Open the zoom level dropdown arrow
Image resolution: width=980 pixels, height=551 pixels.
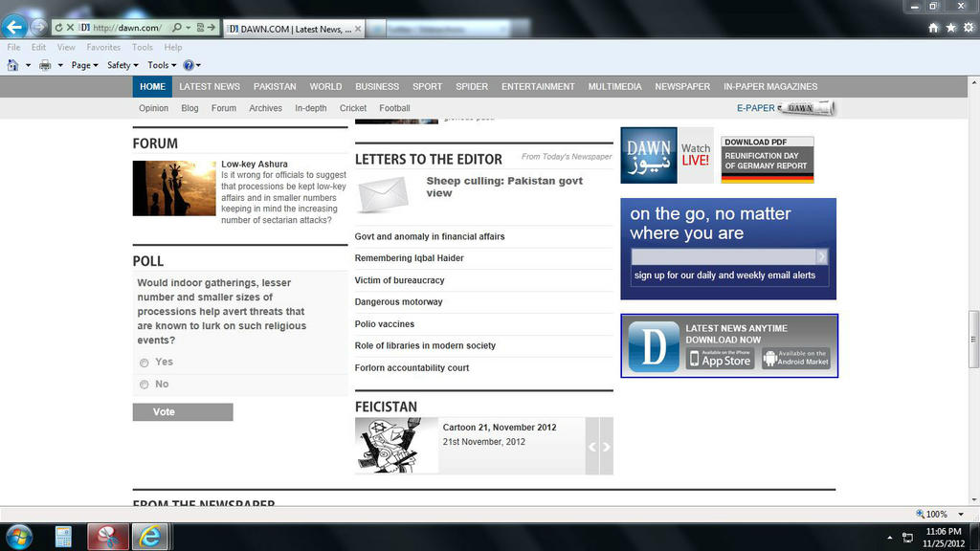pos(961,514)
